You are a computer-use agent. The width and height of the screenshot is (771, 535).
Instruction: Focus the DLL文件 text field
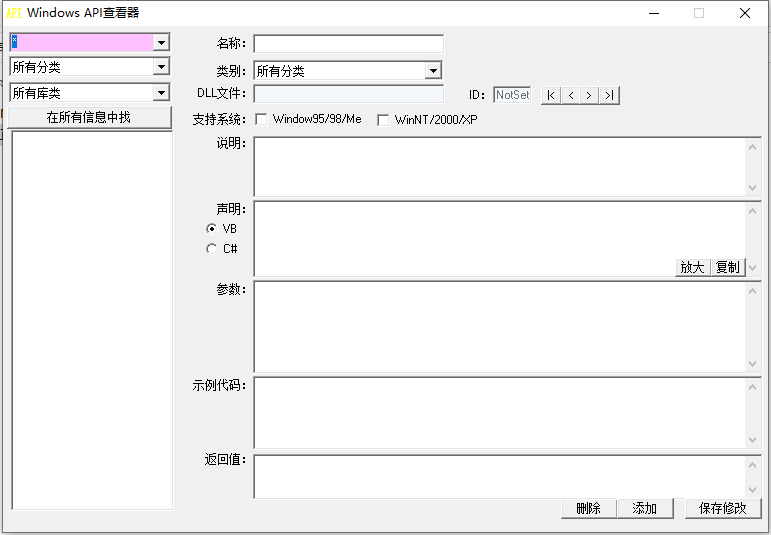(x=349, y=94)
